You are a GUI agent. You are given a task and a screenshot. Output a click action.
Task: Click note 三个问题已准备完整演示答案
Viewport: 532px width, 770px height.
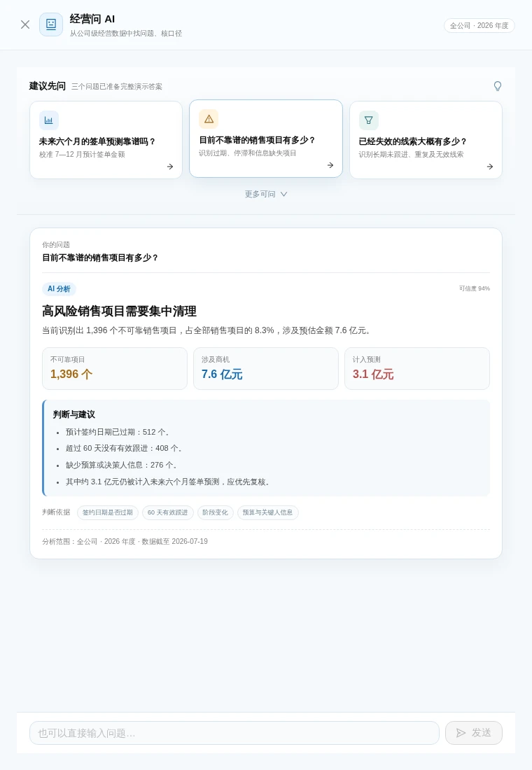tap(116, 87)
